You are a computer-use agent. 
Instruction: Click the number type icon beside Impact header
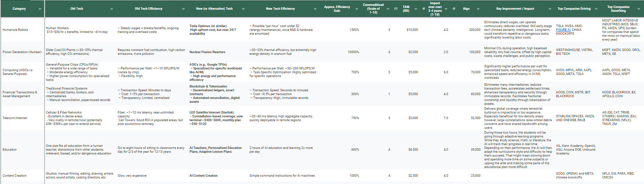(x=424, y=9)
